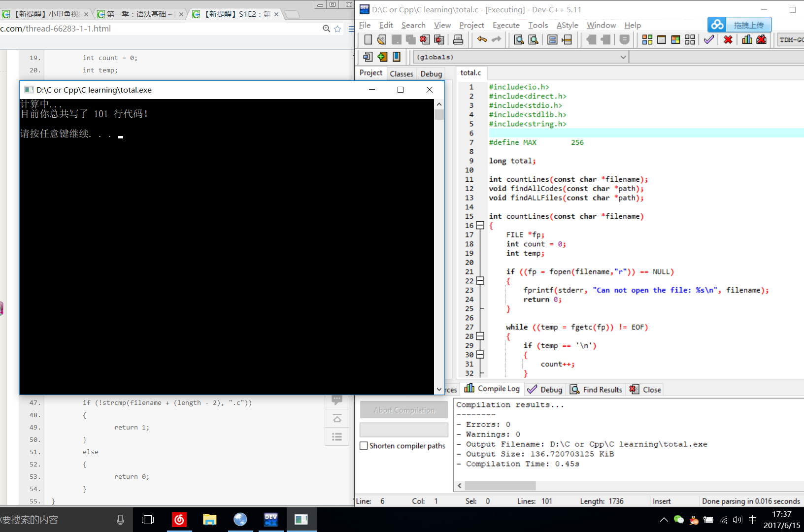Collapse the code fold at line 28
Screen dimensions: 804x532
pos(480,336)
